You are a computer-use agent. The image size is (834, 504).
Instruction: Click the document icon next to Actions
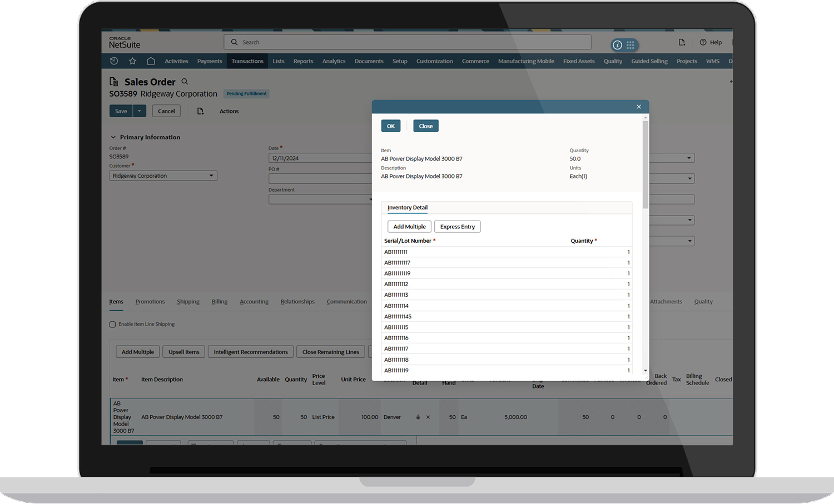201,111
